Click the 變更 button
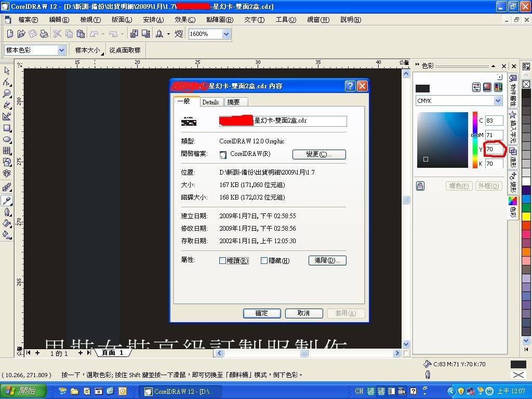The image size is (532, 399). (x=318, y=154)
